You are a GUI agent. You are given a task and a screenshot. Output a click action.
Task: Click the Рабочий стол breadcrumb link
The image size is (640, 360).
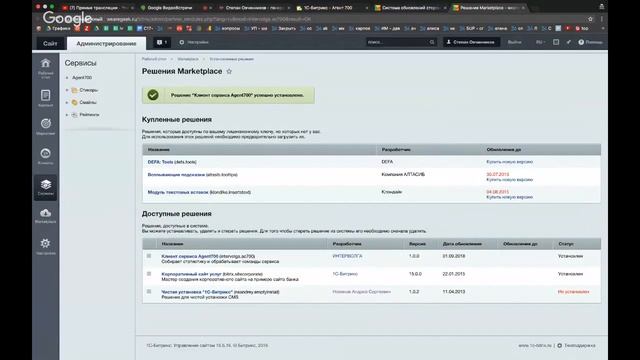tap(154, 59)
